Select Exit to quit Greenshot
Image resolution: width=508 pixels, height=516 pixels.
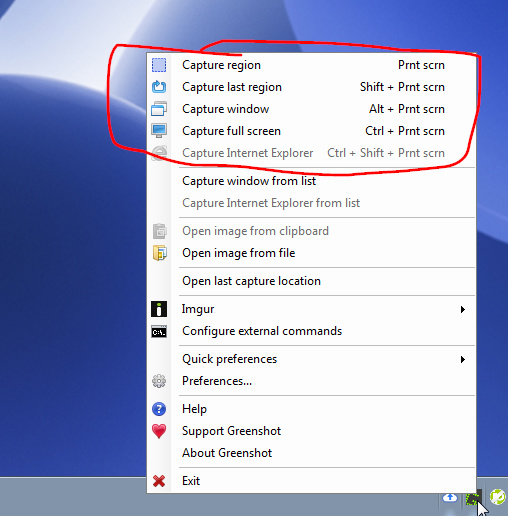[x=311, y=481]
